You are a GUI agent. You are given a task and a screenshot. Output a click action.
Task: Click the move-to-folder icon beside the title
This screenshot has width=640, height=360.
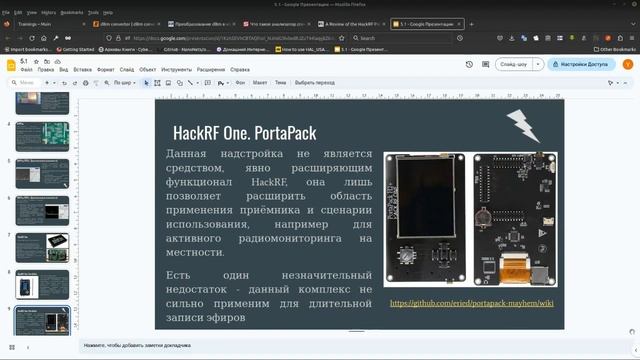coord(47,61)
